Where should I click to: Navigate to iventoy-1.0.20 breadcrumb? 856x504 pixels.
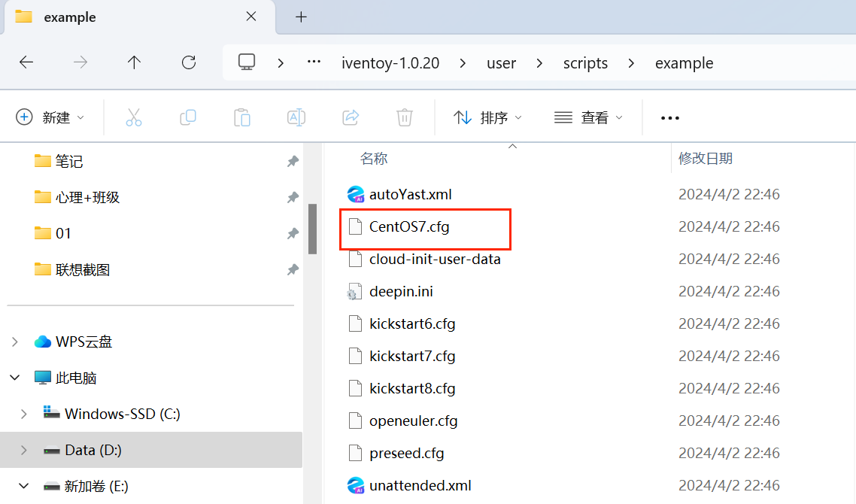pos(390,63)
